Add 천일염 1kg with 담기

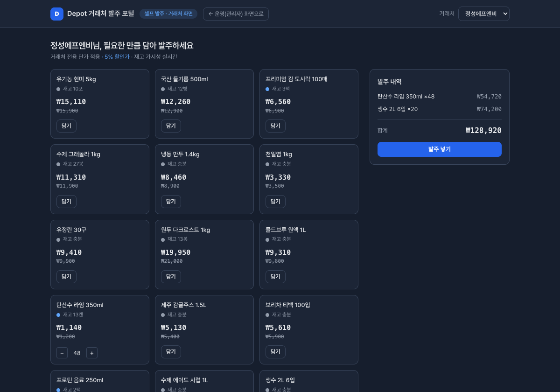pyautogui.click(x=275, y=202)
